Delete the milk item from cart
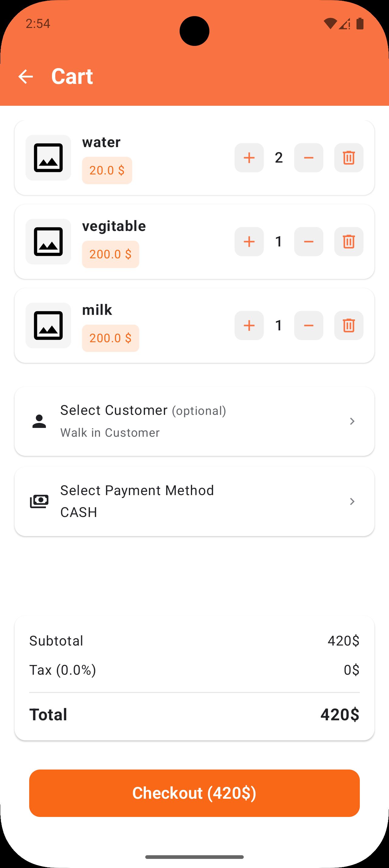This screenshot has height=868, width=389. 349,325
